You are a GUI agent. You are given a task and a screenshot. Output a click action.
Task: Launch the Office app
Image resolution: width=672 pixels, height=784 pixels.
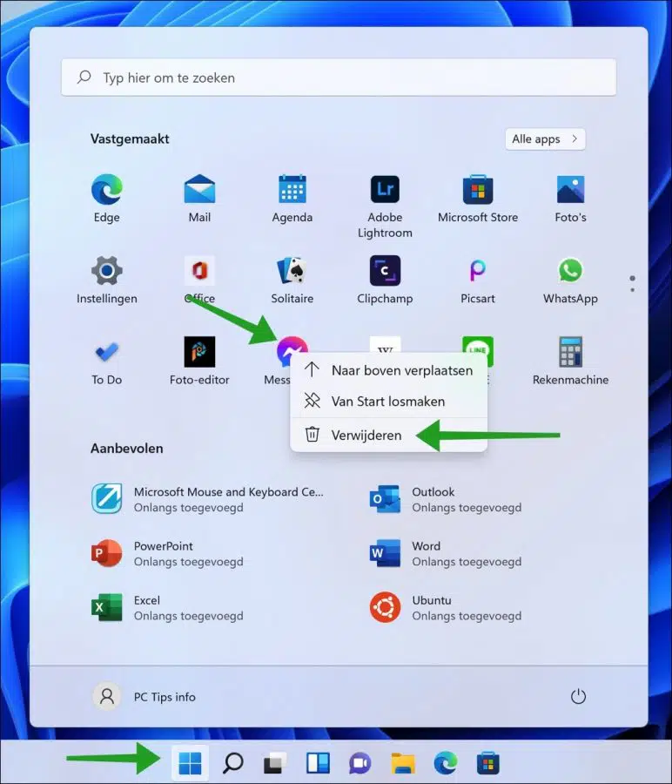tap(199, 280)
